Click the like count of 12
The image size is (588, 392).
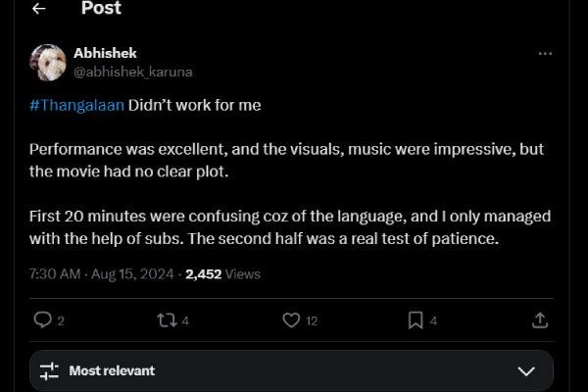tap(312, 320)
